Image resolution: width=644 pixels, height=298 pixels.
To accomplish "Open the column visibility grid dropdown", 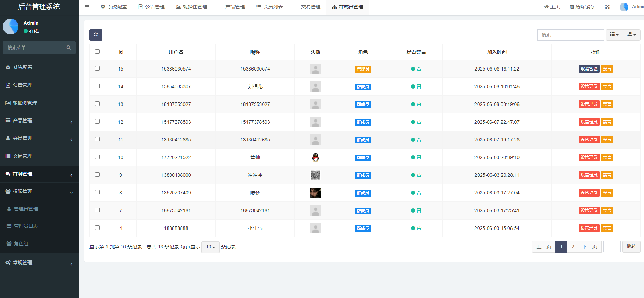I will coord(614,35).
